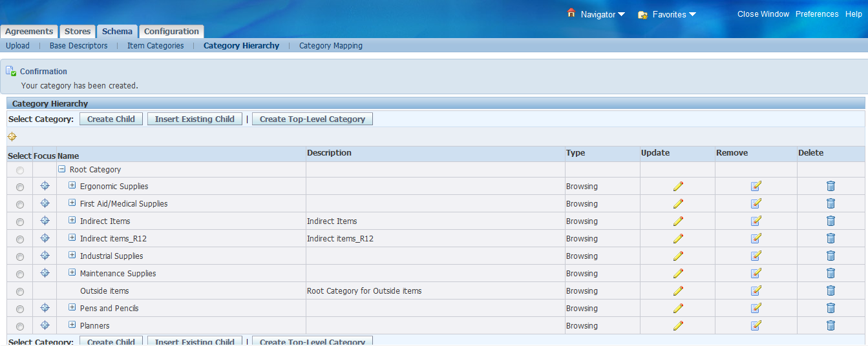Go to the Upload subtab

tap(17, 46)
